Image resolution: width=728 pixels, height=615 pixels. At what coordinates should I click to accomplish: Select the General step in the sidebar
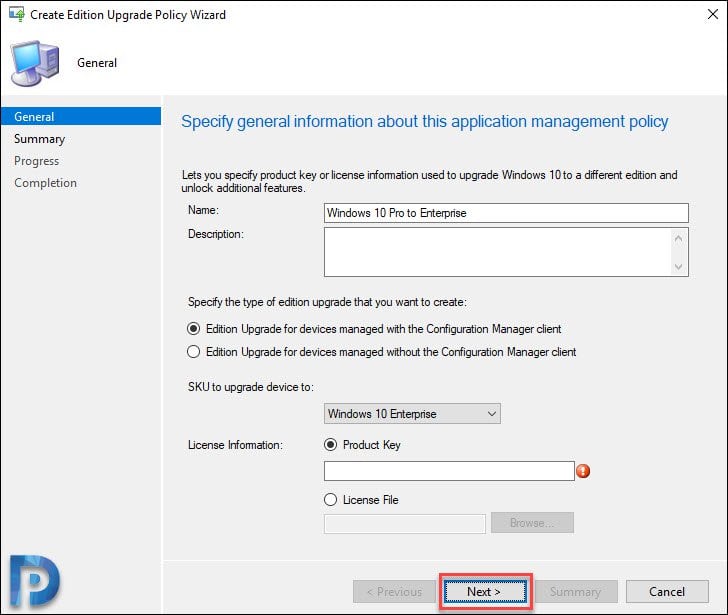pyautogui.click(x=81, y=117)
